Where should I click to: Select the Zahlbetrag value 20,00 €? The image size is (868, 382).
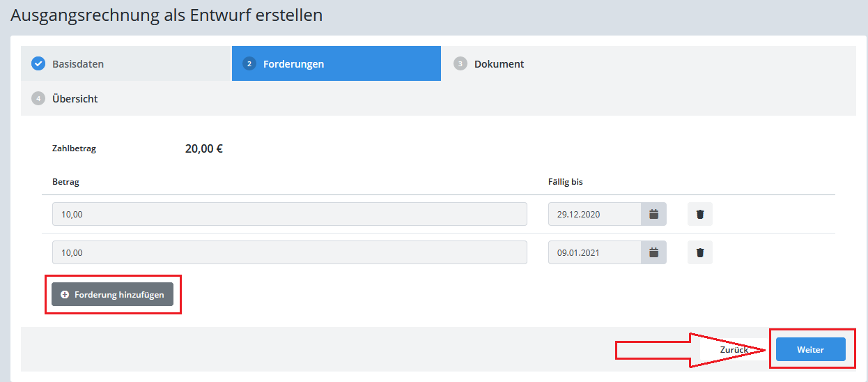pos(204,148)
